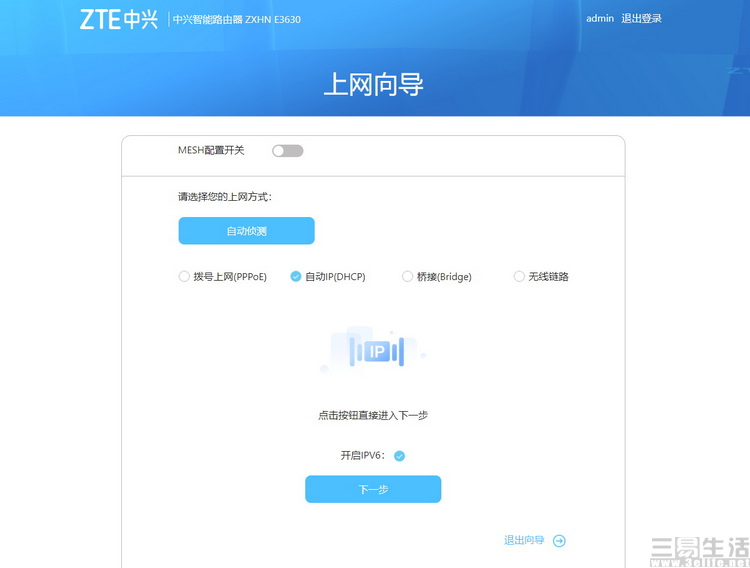Viewport: 750px width, 568px height.
Task: Select the 拨号上网(PPPoE) radio option
Action: click(x=184, y=277)
